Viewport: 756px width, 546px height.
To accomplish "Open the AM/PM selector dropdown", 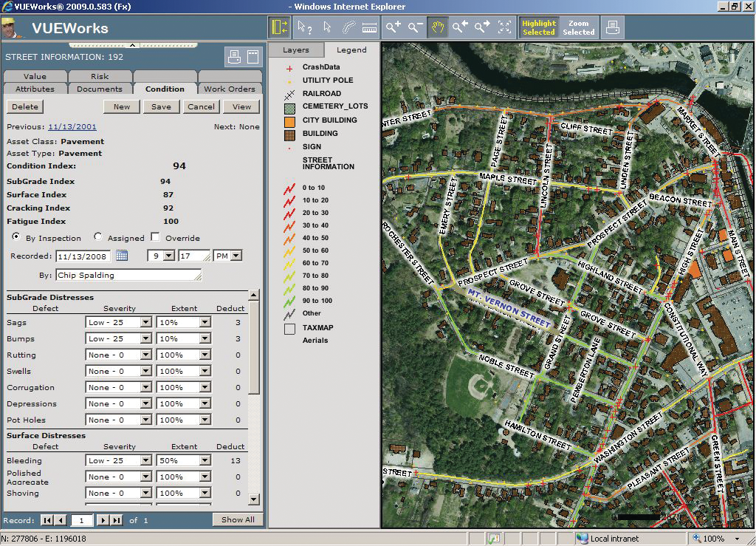I will [237, 256].
